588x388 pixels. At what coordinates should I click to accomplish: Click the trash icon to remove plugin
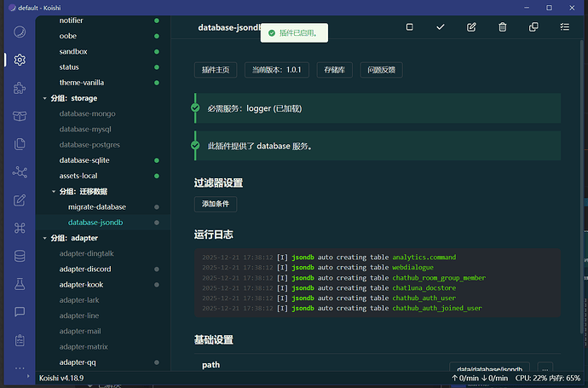click(502, 27)
